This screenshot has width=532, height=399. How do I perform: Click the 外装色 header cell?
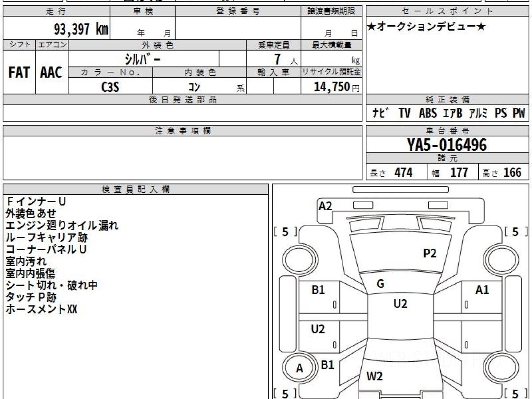157,45
